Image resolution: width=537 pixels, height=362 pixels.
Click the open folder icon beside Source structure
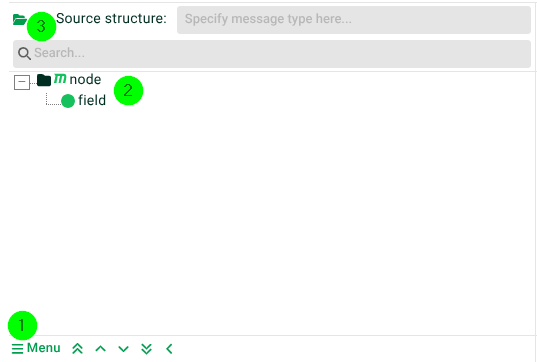click(x=20, y=20)
